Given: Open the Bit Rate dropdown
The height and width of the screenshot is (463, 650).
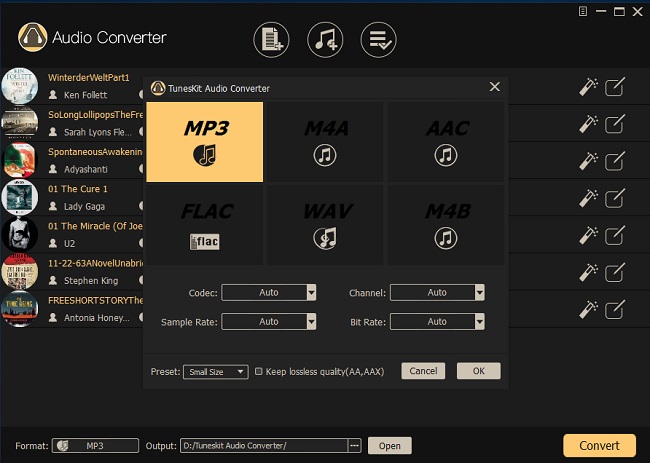Looking at the screenshot, I should [x=480, y=322].
